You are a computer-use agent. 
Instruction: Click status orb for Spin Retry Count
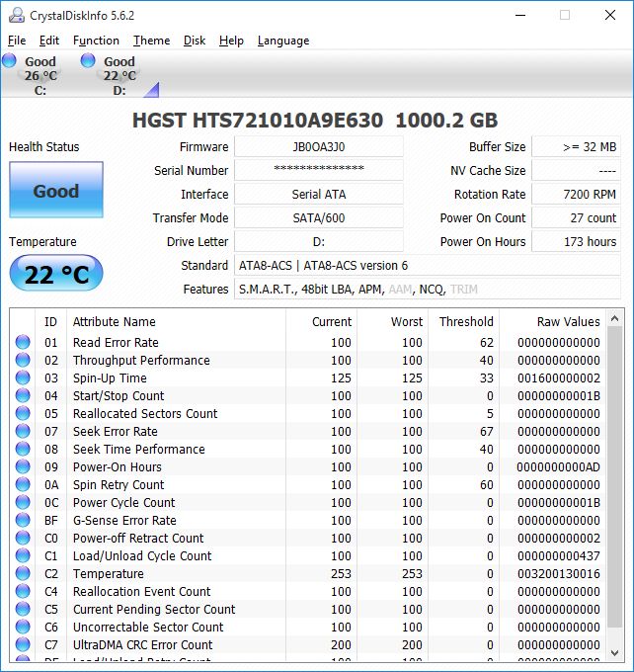click(x=23, y=484)
